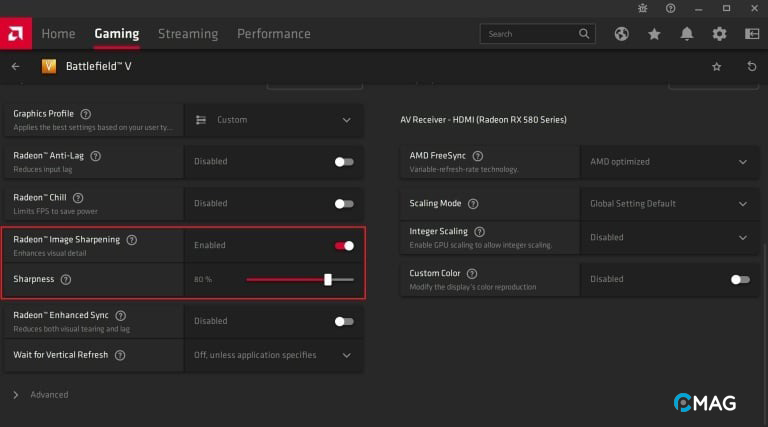Open Graphics Profile Custom dropdown
The image size is (768, 427).
274,120
